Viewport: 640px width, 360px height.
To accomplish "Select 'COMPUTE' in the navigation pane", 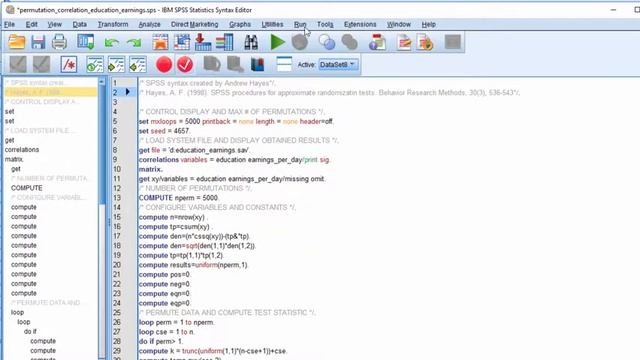I will 27,188.
